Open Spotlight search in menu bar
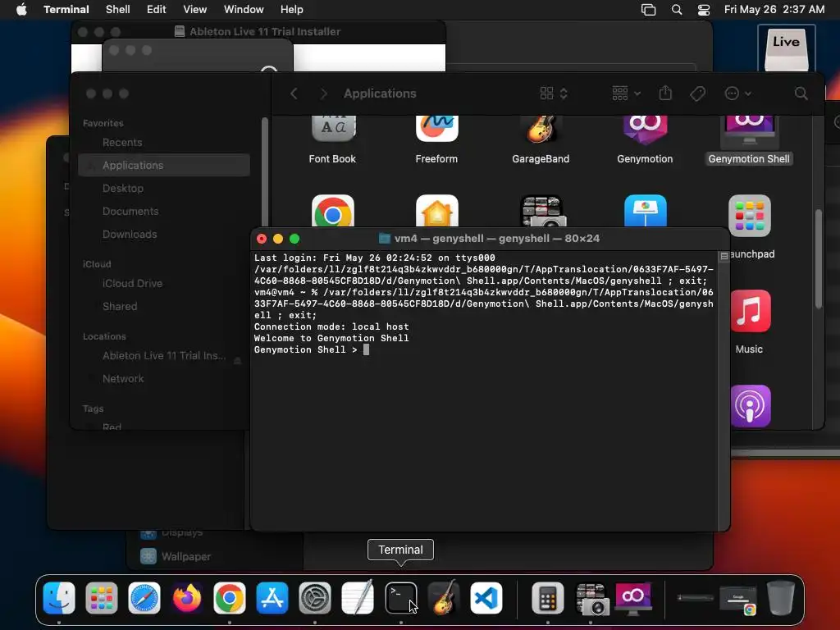The image size is (840, 630). click(x=677, y=10)
